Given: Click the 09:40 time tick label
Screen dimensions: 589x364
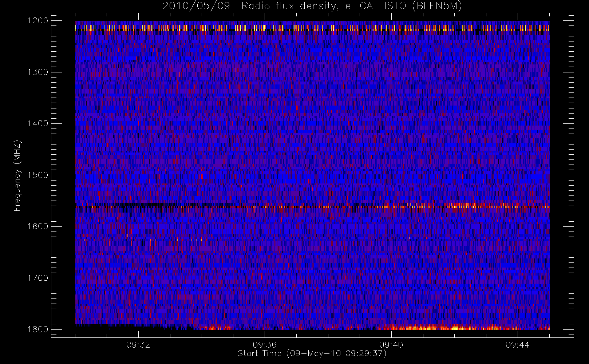Looking at the screenshot, I should pos(391,345).
